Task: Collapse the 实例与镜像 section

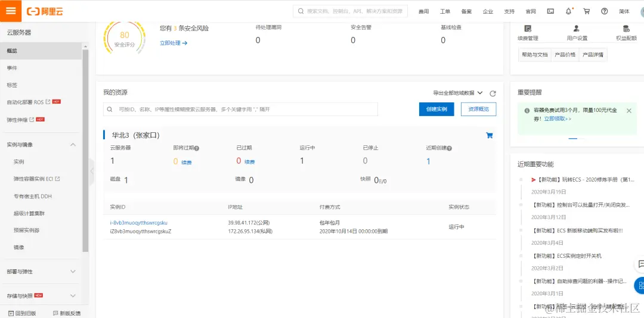Action: (x=73, y=145)
